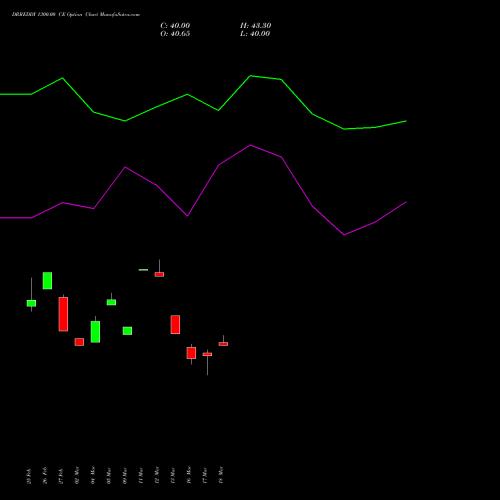Click the small red candle above 02 Mar
Screen dimensions: 500x500
(x=79, y=342)
